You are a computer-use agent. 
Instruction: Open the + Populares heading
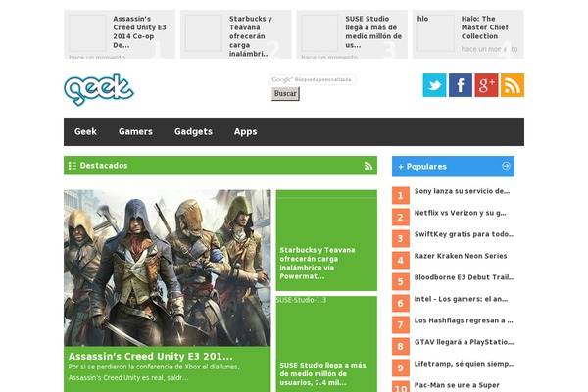pos(422,167)
